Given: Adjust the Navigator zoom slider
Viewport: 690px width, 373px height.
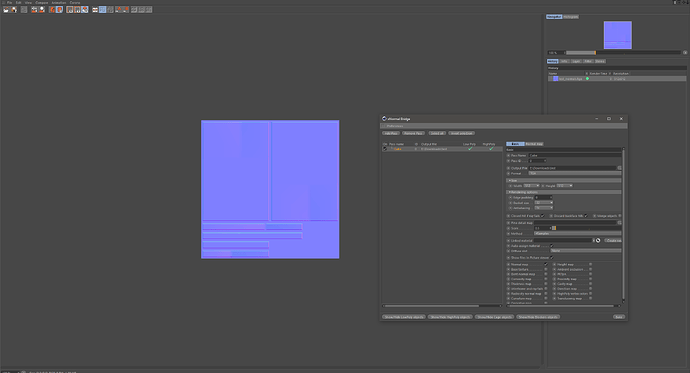Looking at the screenshot, I should pyautogui.click(x=624, y=53).
